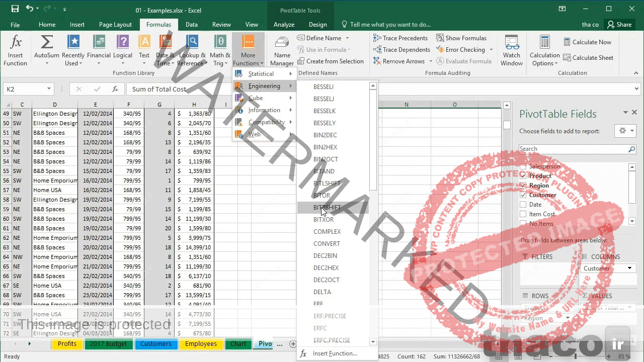Open Logical functions library
The image size is (644, 362).
click(x=123, y=50)
